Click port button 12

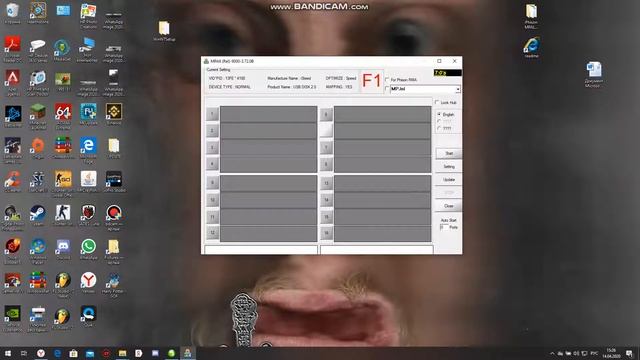click(x=212, y=233)
